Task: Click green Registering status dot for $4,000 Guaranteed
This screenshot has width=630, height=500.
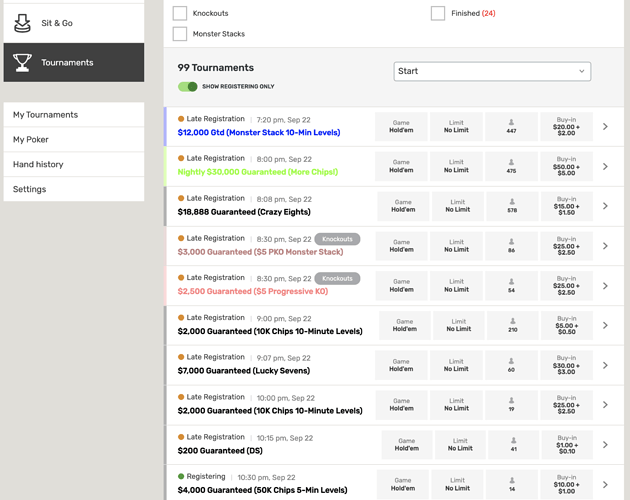Action: pyautogui.click(x=181, y=477)
